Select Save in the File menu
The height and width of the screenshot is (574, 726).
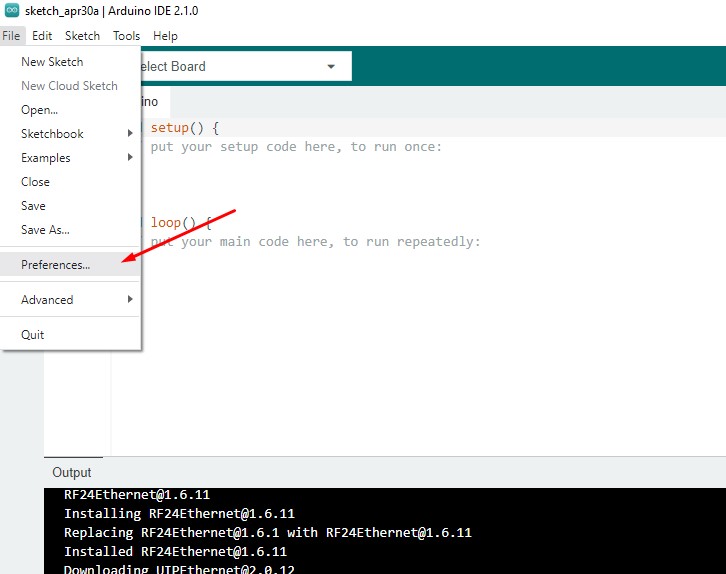point(70,206)
